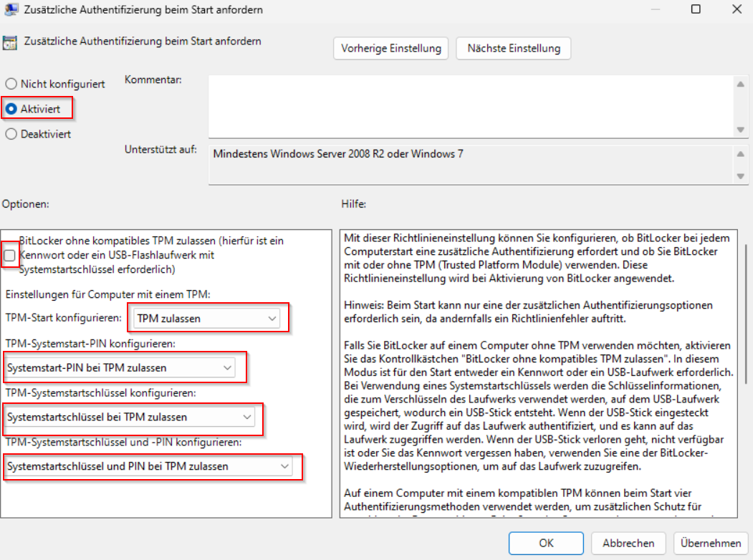Open 'Systemstartschlüssel bei TPM zulassen' combo box

(x=130, y=417)
